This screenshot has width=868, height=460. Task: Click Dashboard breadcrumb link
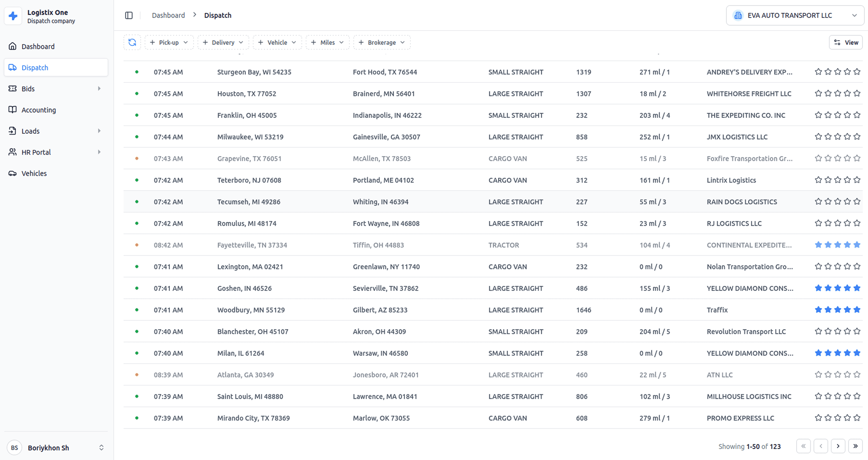coord(168,15)
